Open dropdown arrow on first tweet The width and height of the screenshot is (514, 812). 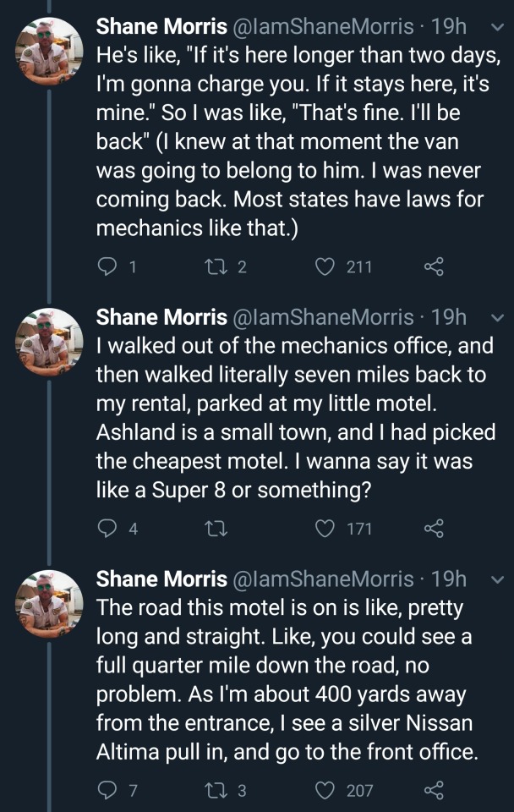point(497,27)
